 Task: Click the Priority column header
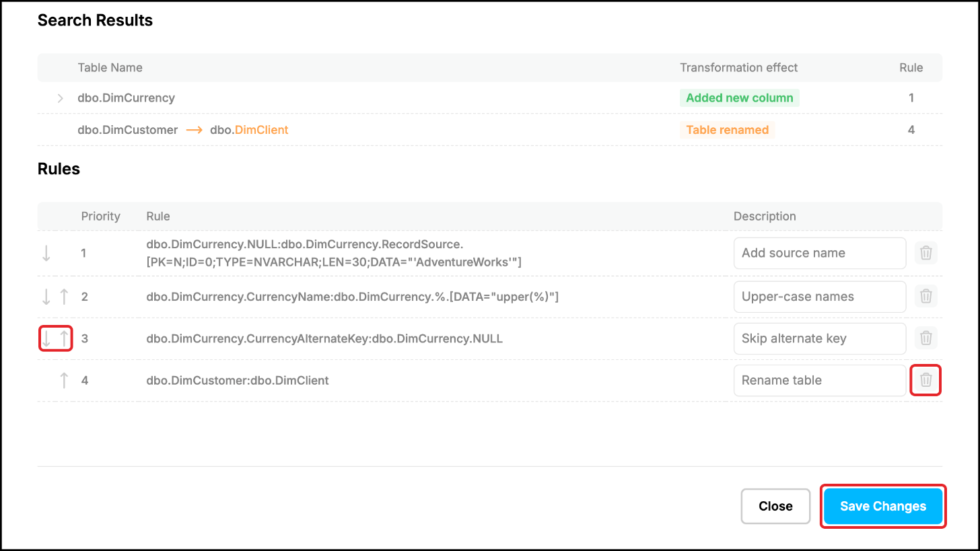pyautogui.click(x=100, y=216)
